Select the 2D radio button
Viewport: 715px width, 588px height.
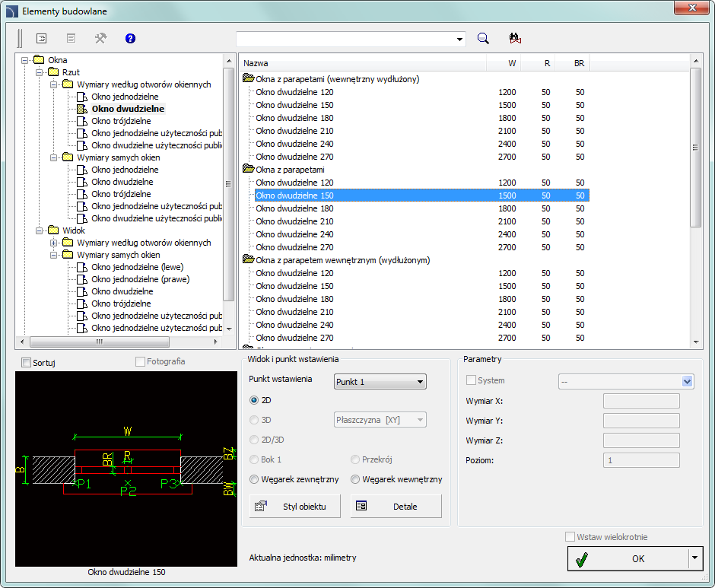coord(254,400)
